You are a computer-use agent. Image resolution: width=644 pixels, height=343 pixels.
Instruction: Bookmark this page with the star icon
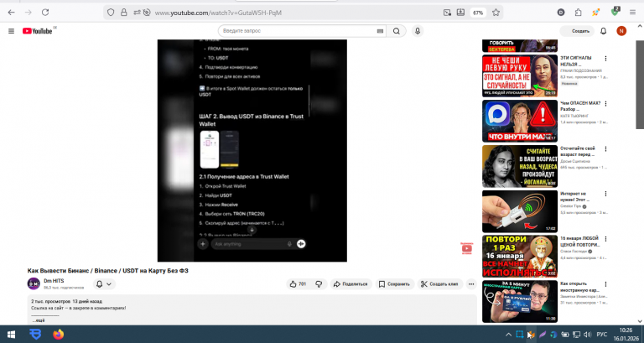click(x=496, y=13)
